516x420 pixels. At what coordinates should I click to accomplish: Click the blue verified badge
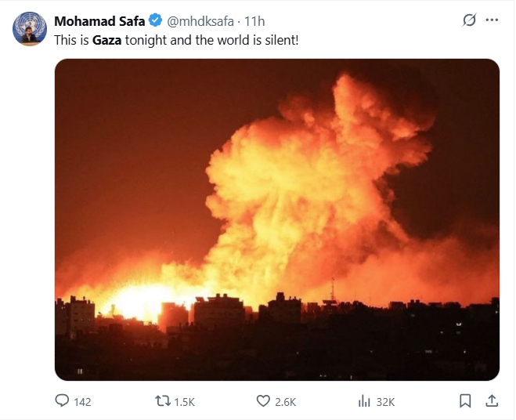tap(156, 20)
